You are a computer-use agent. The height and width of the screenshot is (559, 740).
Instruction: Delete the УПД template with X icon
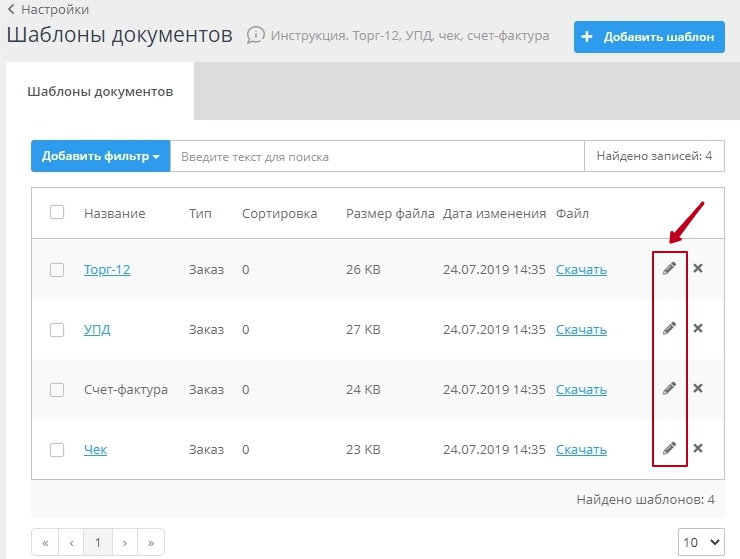tap(698, 328)
